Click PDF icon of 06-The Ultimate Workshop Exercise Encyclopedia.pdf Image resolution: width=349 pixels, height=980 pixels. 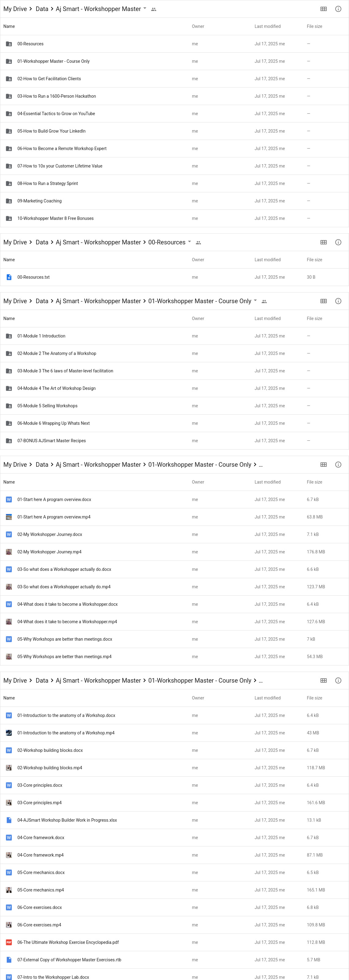9,942
